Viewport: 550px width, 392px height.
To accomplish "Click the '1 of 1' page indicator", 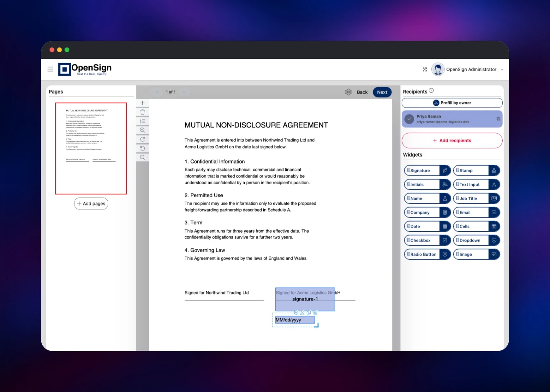I will (170, 92).
